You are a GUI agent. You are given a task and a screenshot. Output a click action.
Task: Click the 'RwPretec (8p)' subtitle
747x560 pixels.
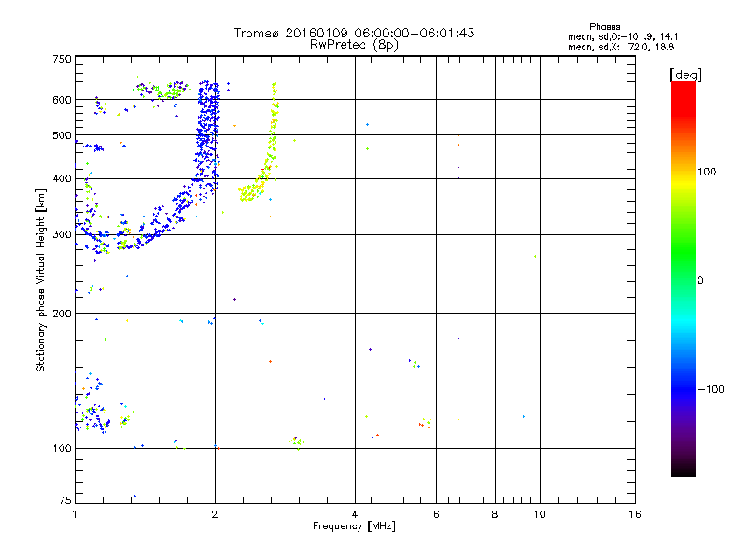[354, 45]
